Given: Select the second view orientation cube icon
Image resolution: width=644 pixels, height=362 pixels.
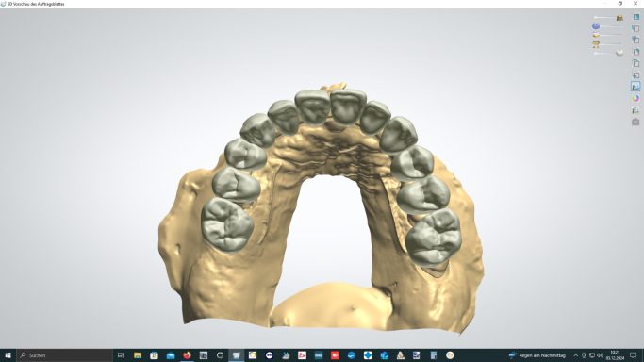Looking at the screenshot, I should 636,28.
